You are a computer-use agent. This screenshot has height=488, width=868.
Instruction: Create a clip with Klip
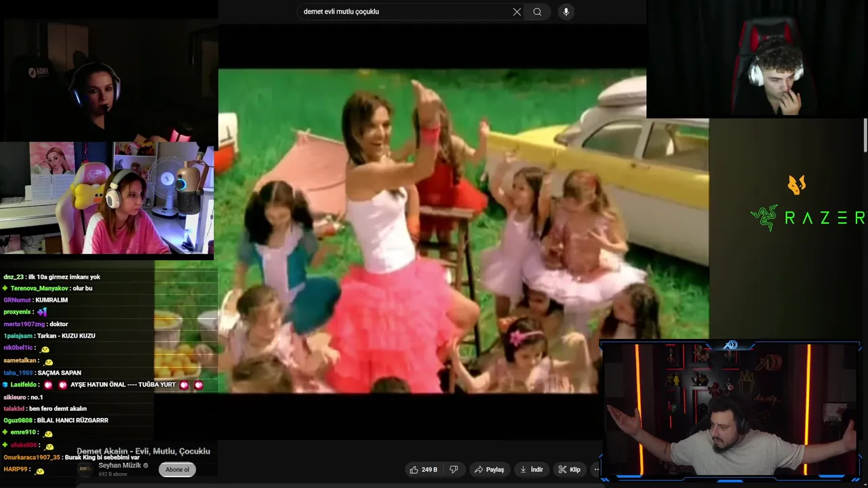(x=569, y=469)
